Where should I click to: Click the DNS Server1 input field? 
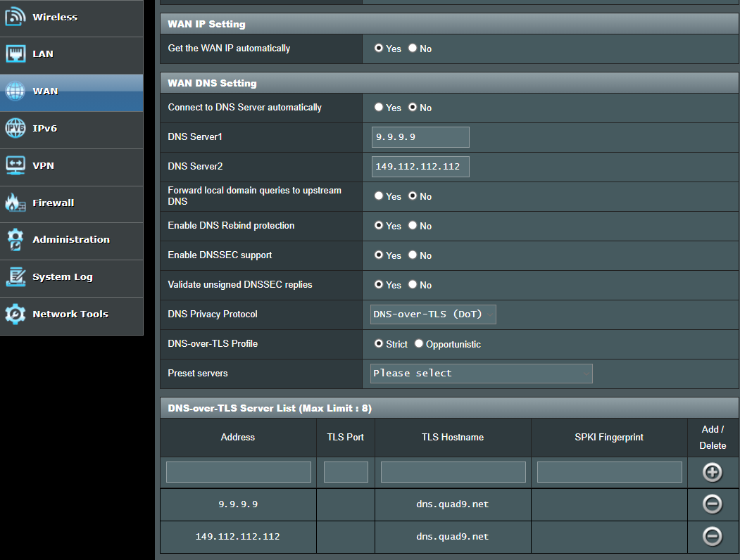(x=420, y=137)
